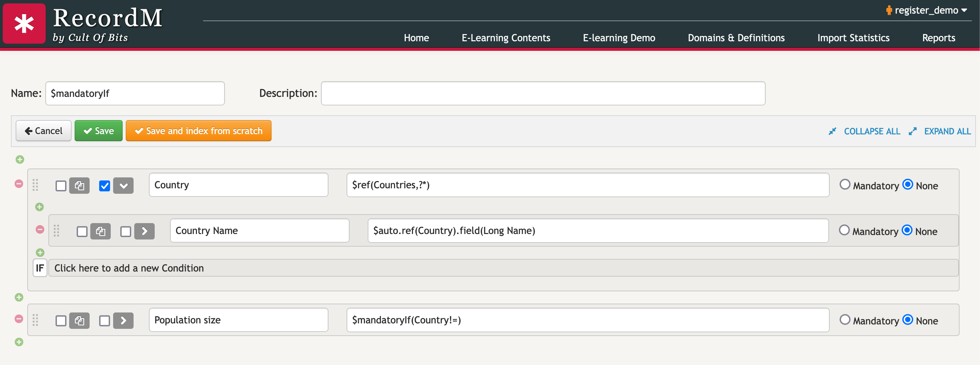This screenshot has width=980, height=365.
Task: Remove the Country Name field using the minus icon
Action: pyautogui.click(x=40, y=229)
